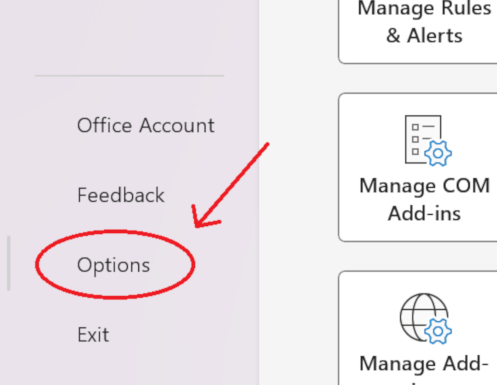The image size is (497, 385).
Task: Select Feedback in the left sidebar
Action: (x=121, y=195)
